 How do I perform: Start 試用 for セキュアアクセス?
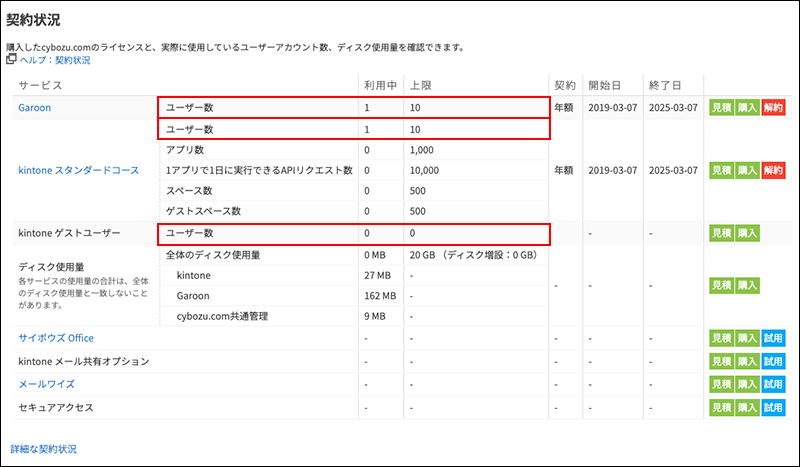point(773,408)
